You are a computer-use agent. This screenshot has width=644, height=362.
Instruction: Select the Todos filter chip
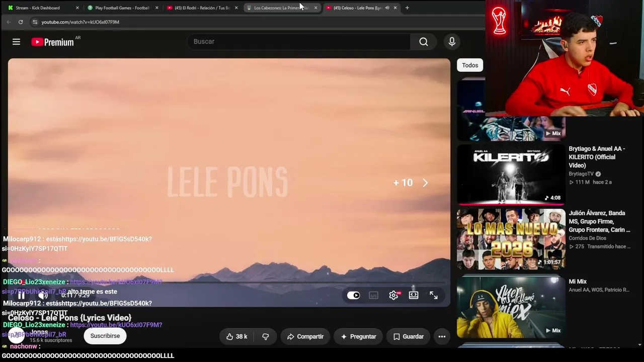(x=470, y=65)
